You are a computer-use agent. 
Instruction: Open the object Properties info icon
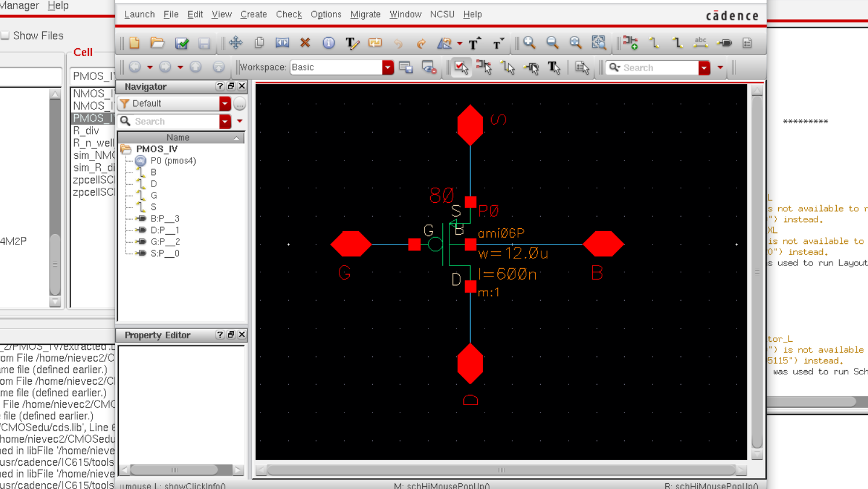[328, 43]
